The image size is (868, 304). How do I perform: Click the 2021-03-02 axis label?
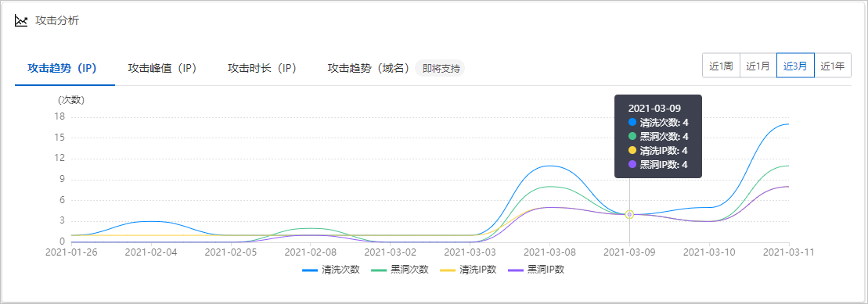coord(391,252)
